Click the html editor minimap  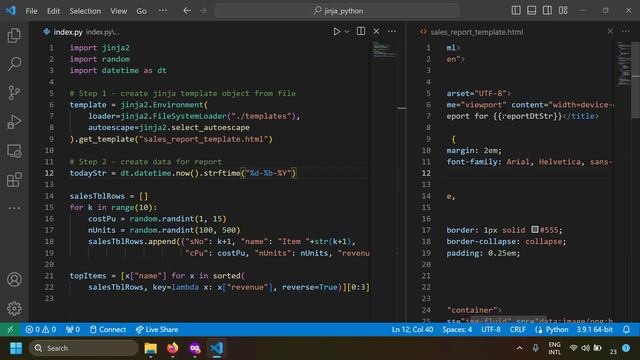click(623, 63)
